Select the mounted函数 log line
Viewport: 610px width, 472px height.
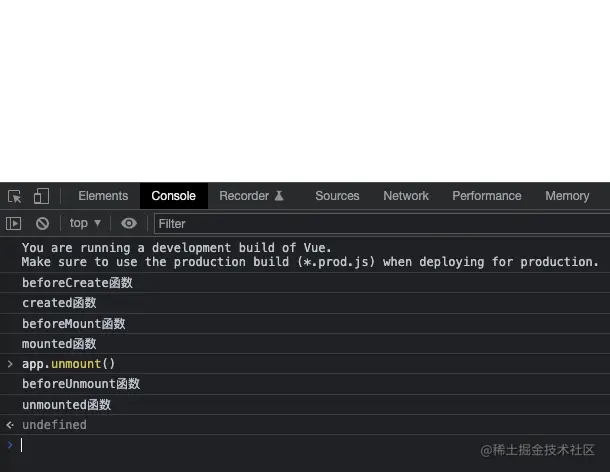(x=305, y=344)
